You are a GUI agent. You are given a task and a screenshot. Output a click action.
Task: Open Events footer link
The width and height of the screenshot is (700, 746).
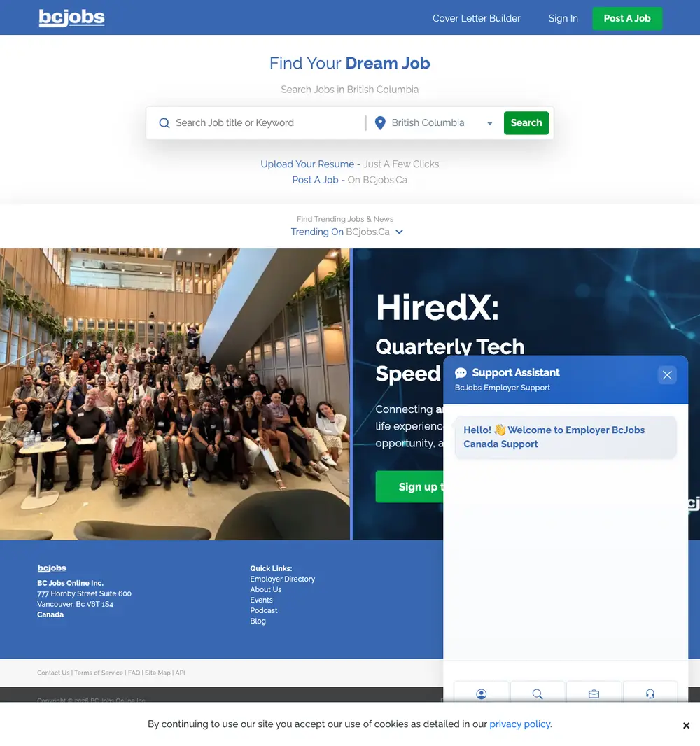pyautogui.click(x=261, y=600)
